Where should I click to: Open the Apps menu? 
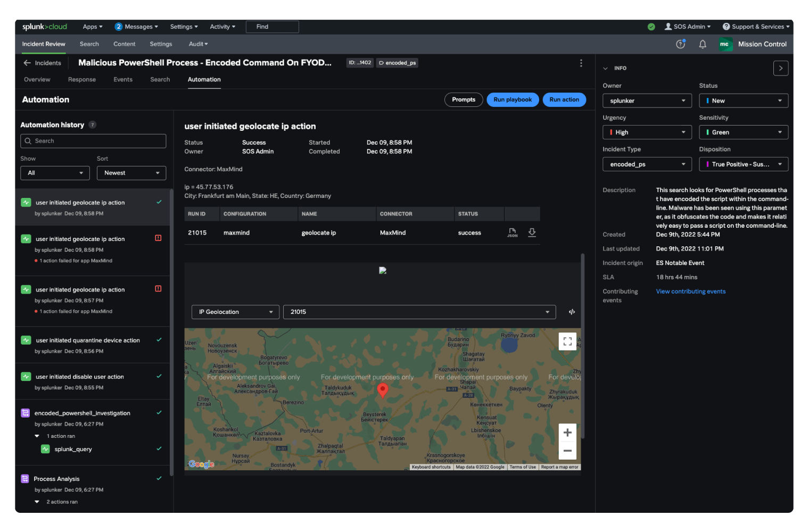click(x=92, y=27)
